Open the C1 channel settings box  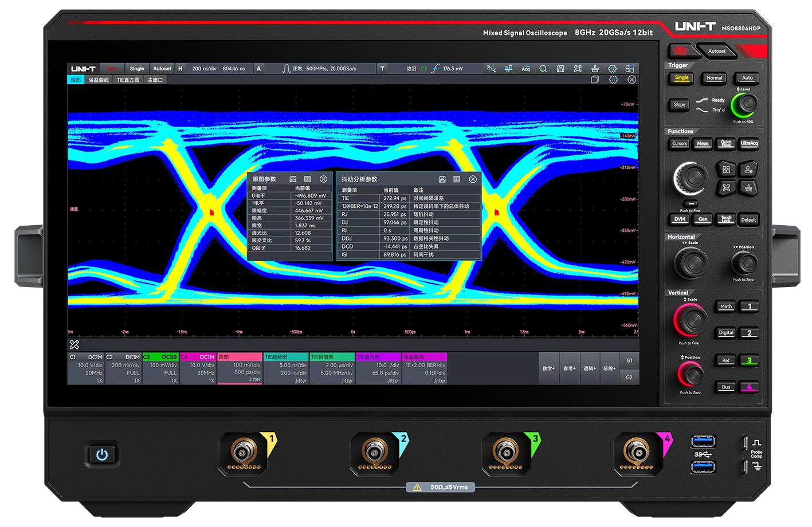pyautogui.click(x=86, y=368)
